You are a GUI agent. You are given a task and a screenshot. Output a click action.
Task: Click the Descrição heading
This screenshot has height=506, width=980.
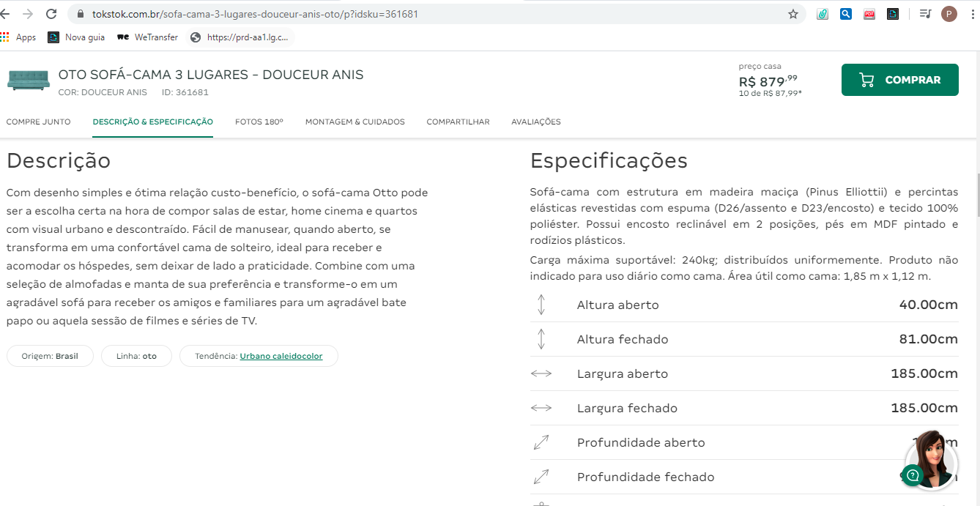pyautogui.click(x=59, y=160)
